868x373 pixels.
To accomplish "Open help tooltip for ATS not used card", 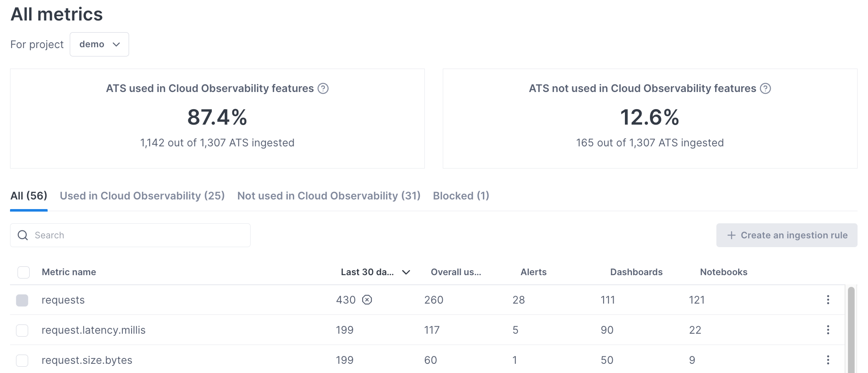I will 766,88.
